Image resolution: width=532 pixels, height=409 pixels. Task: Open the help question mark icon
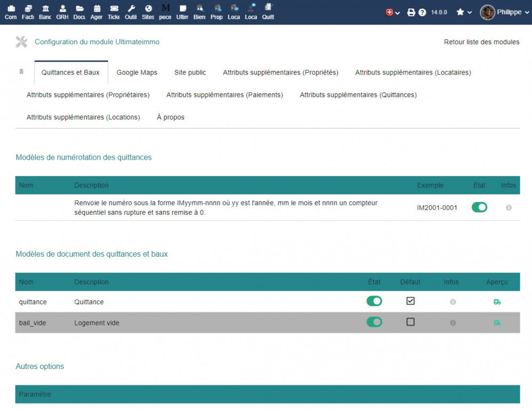pos(422,12)
